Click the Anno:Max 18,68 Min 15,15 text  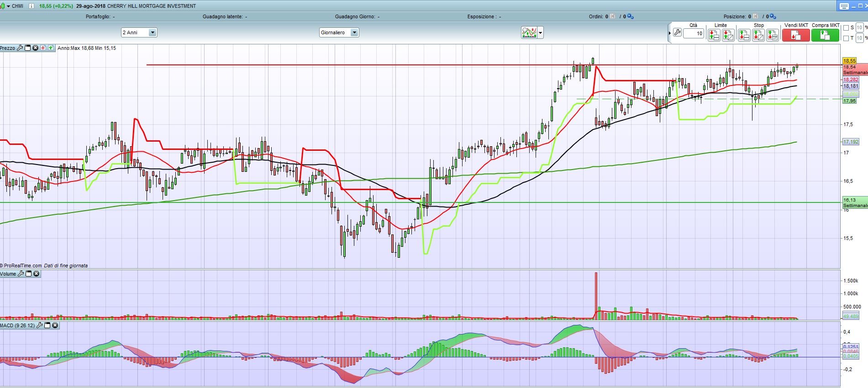pyautogui.click(x=87, y=48)
